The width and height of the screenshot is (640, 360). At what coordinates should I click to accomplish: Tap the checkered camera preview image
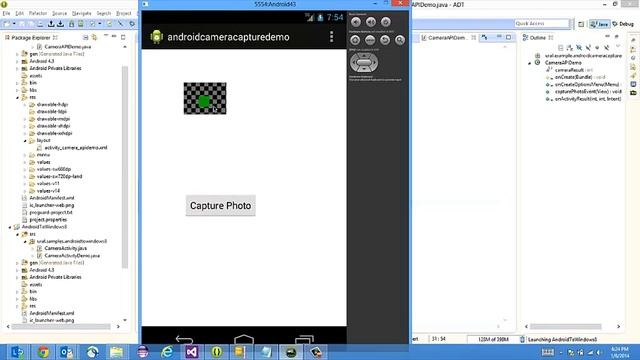205,98
